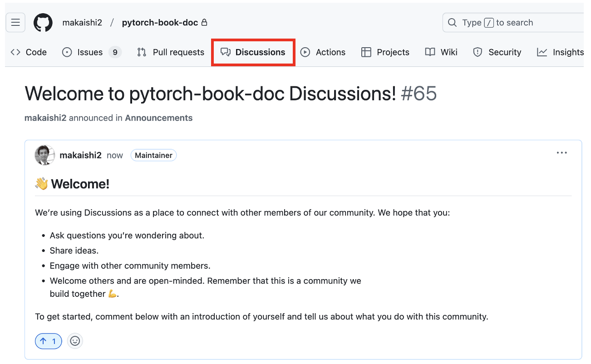Open the Wiki tab
Viewport: 591px width, 364px height.
pos(441,52)
